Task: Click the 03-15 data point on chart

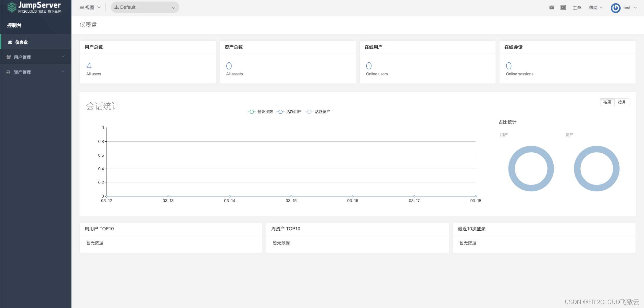Action: click(x=291, y=196)
